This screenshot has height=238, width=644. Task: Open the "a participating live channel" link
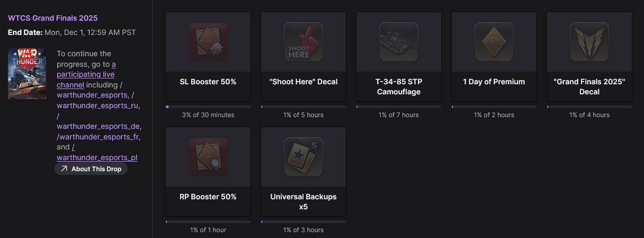(86, 74)
